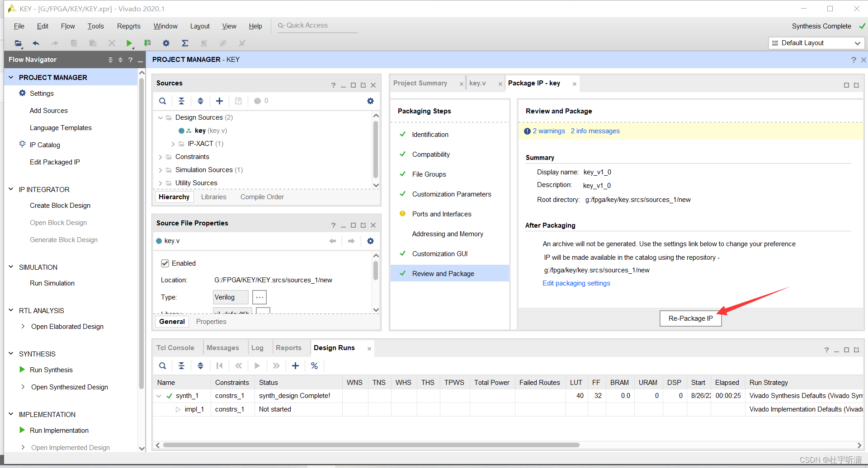
Task: Open the Flow menu
Action: pos(68,26)
